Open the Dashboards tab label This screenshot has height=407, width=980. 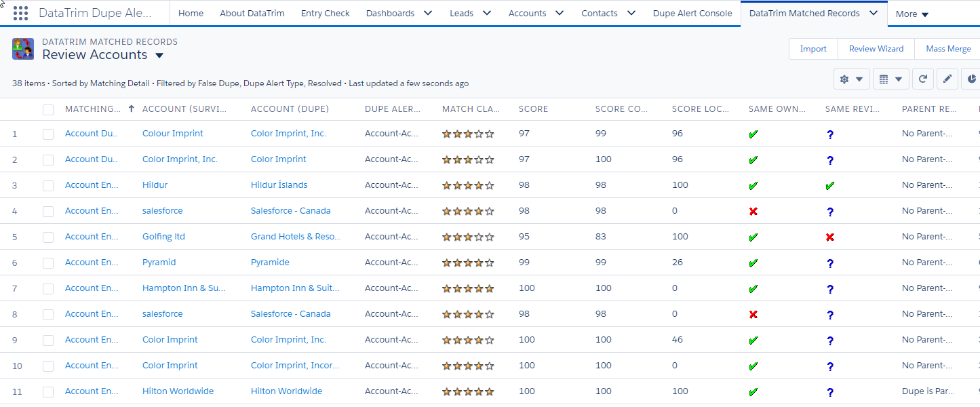pyautogui.click(x=390, y=13)
